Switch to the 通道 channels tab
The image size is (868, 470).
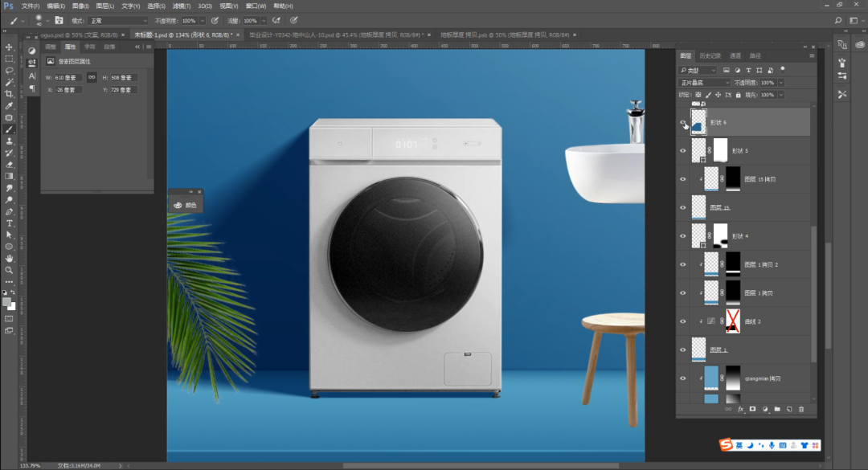pos(735,56)
